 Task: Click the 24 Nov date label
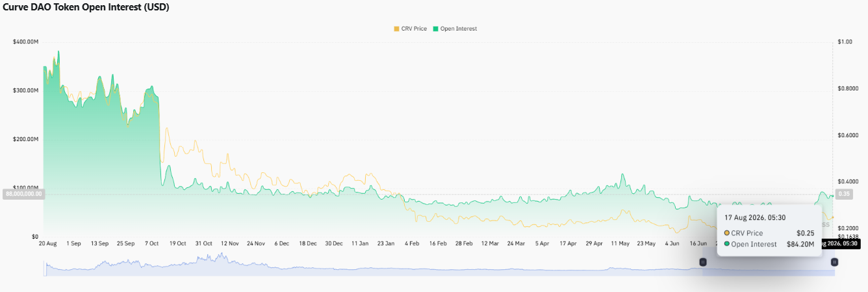click(x=255, y=243)
